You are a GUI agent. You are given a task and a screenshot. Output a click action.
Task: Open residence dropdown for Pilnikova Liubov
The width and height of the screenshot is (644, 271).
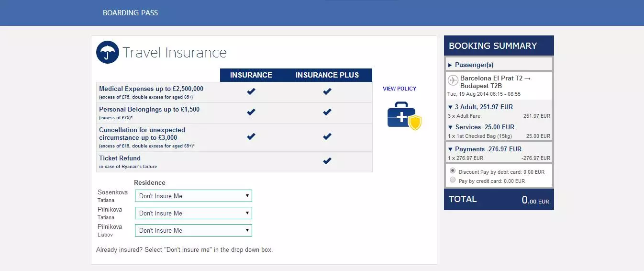coord(193,230)
